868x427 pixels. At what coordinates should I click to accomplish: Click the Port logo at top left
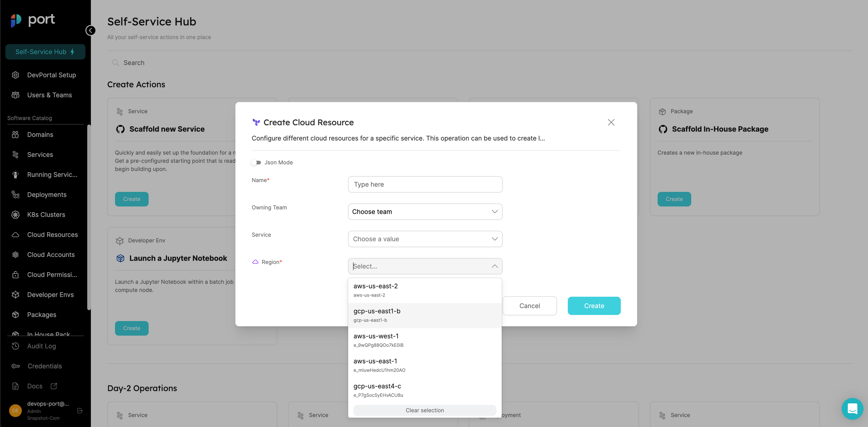tap(33, 20)
